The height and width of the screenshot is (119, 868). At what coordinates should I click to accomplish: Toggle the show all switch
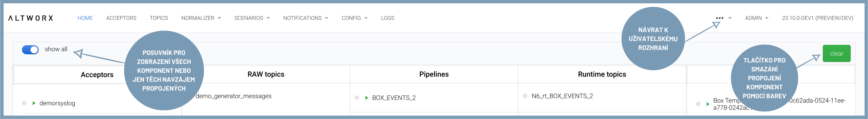pyautogui.click(x=30, y=50)
